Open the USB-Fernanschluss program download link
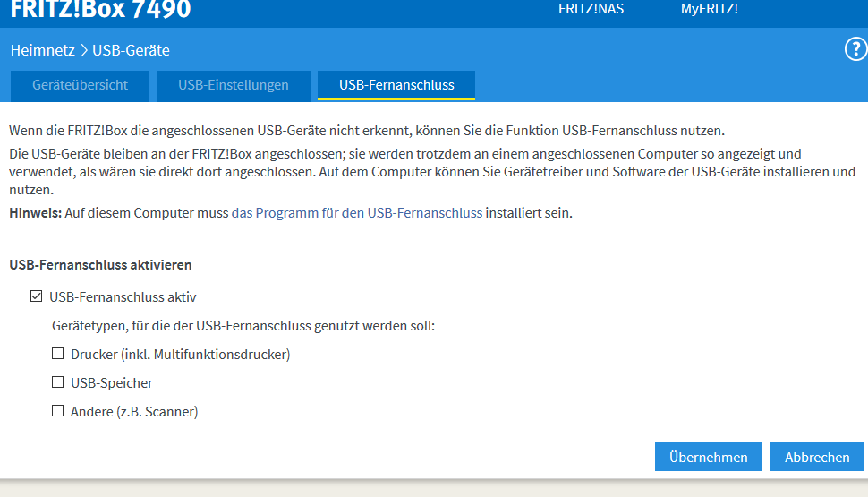 click(357, 213)
